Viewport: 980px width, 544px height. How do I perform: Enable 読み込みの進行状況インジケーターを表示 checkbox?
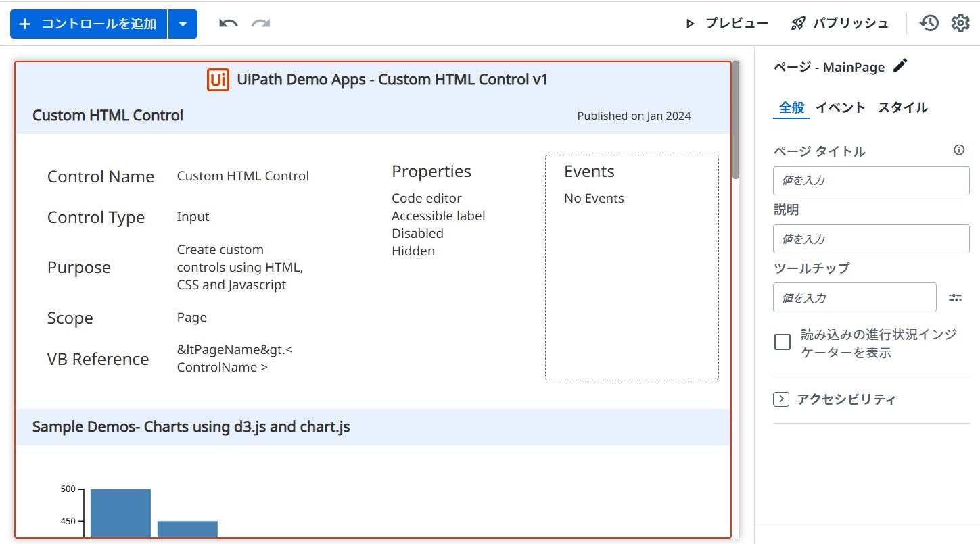point(783,342)
